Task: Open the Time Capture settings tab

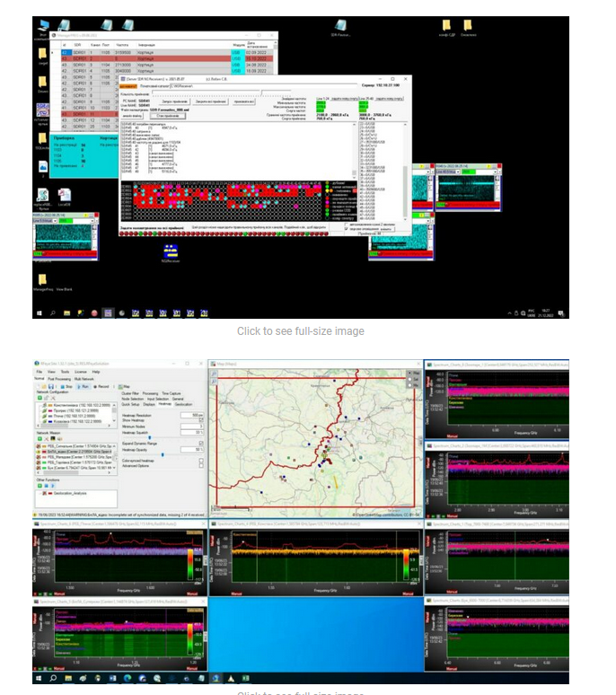Action: tap(172, 393)
